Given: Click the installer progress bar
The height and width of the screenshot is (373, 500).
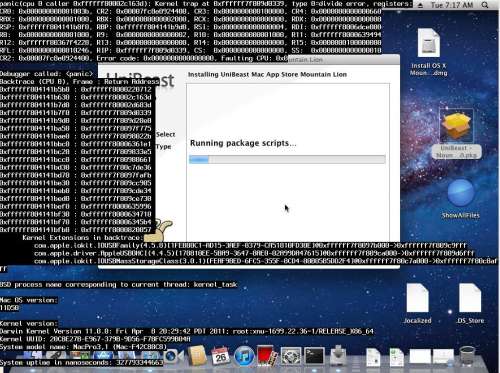Looking at the screenshot, I should 287,159.
